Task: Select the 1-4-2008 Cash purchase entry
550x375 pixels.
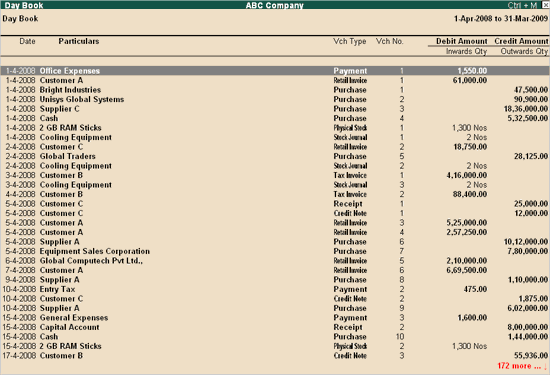Action: (x=275, y=118)
